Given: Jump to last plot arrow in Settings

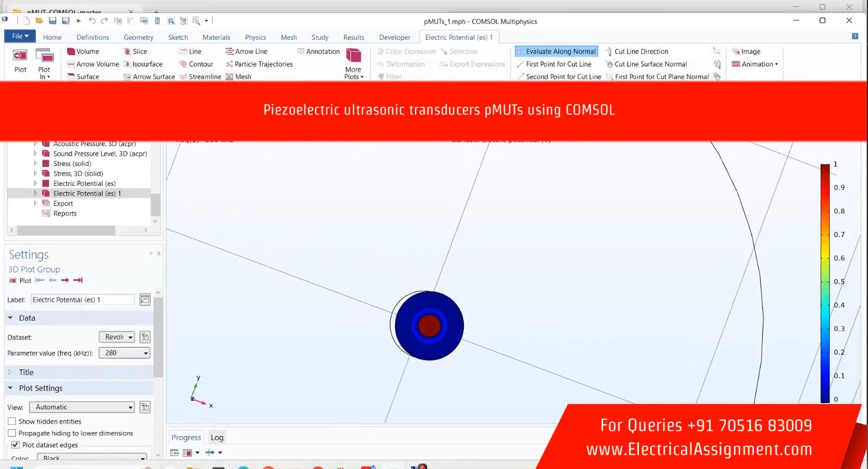Looking at the screenshot, I should [x=78, y=280].
